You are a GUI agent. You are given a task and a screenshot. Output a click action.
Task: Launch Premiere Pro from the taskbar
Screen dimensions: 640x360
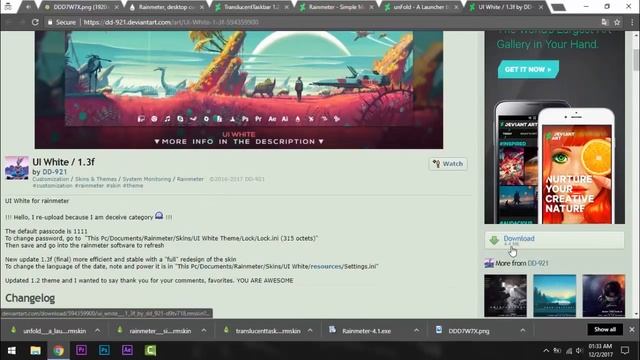pyautogui.click(x=81, y=351)
